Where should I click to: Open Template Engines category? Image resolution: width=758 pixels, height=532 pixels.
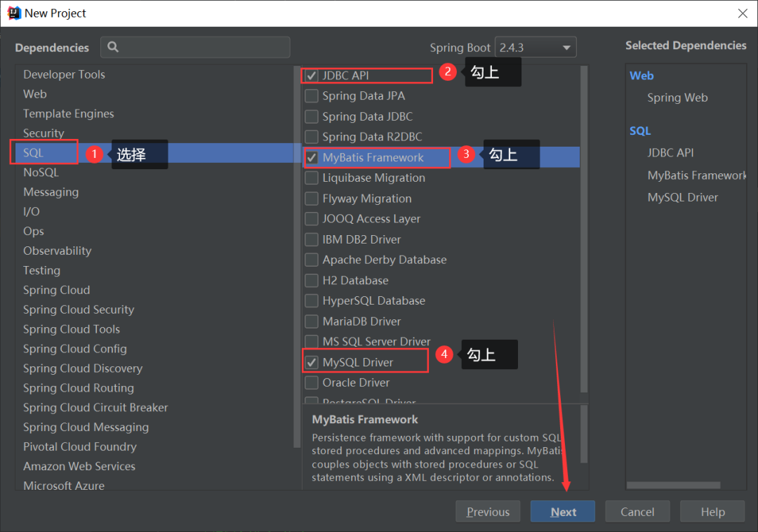(69, 114)
